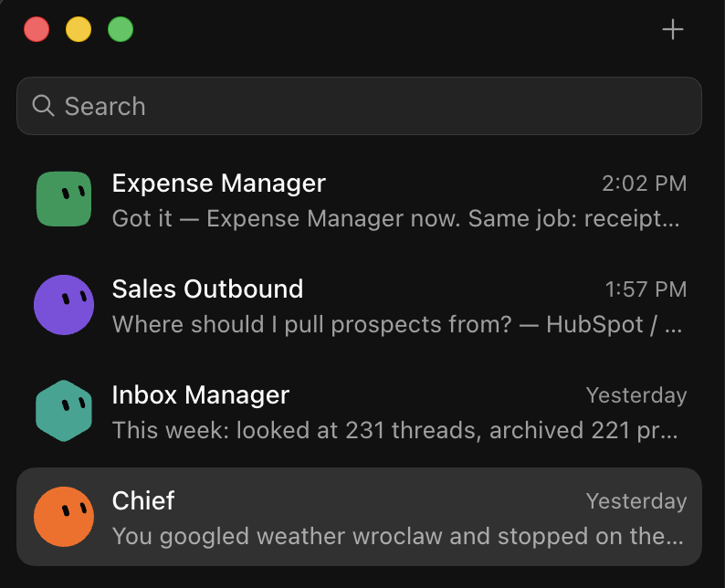This screenshot has width=725, height=588.
Task: Click the weather wroclaw message preview
Action: click(x=397, y=536)
